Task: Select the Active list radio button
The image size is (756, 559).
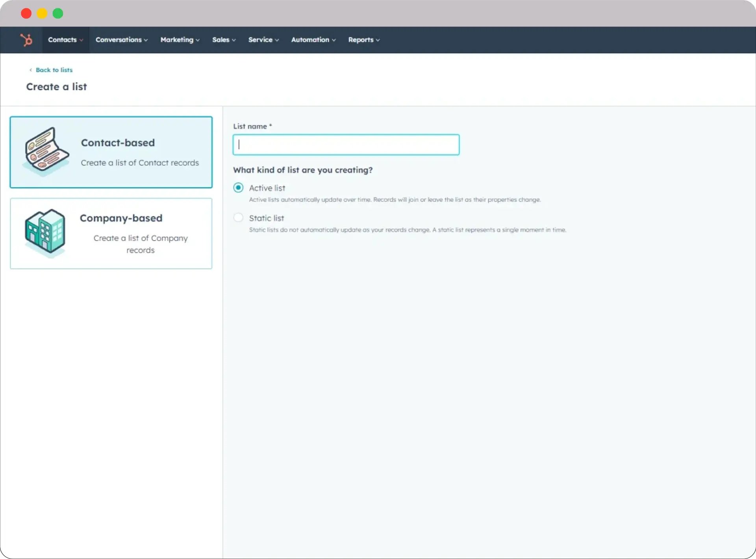Action: (238, 188)
